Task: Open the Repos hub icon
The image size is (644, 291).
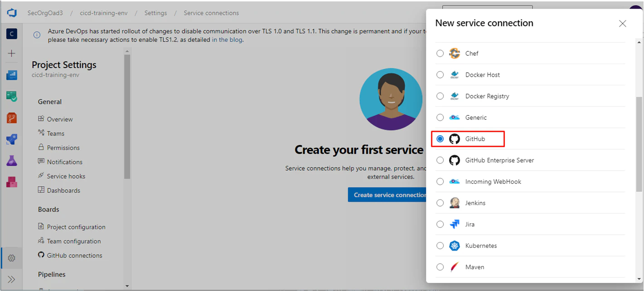Action: (x=12, y=118)
